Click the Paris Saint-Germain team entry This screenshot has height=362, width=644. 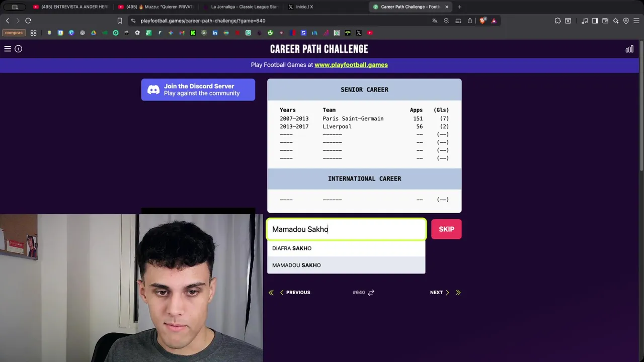[353, 119]
